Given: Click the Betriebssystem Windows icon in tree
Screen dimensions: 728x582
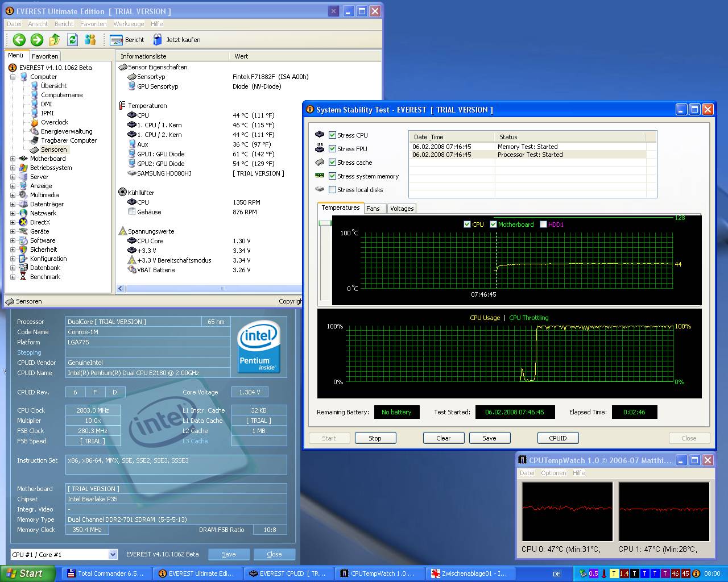Looking at the screenshot, I should (x=23, y=168).
